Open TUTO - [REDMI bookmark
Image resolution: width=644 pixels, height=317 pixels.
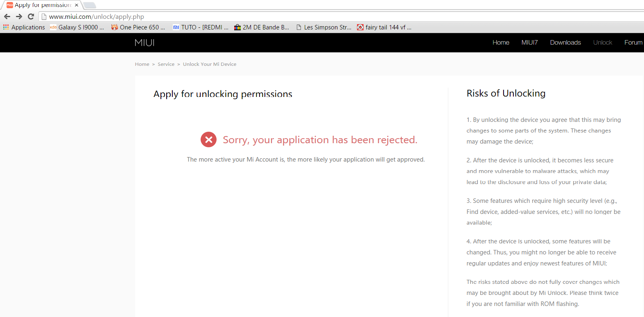coord(201,27)
